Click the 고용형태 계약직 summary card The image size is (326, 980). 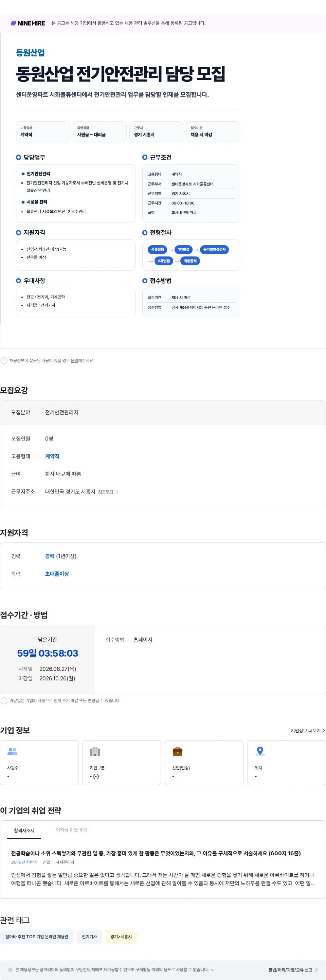pos(43,132)
